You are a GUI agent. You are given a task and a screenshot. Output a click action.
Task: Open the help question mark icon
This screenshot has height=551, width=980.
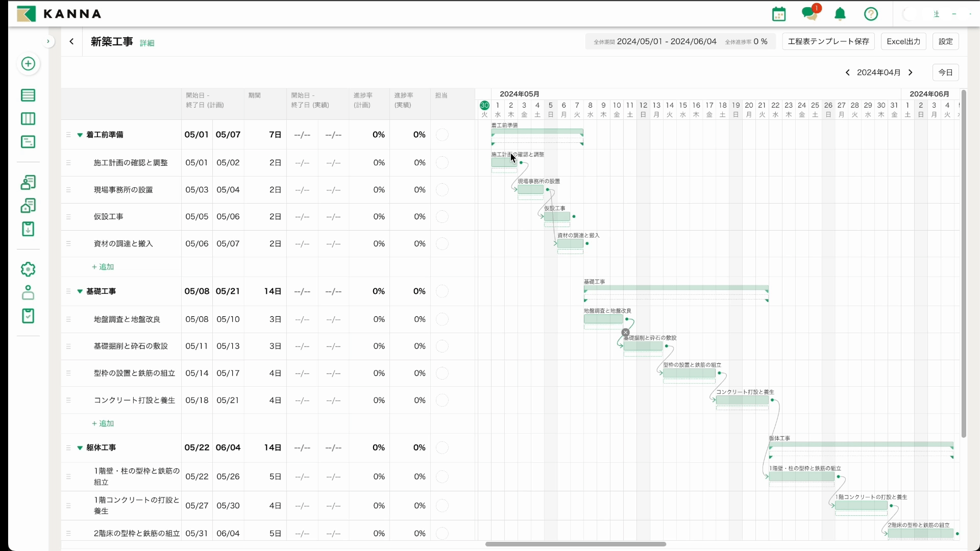[871, 14]
